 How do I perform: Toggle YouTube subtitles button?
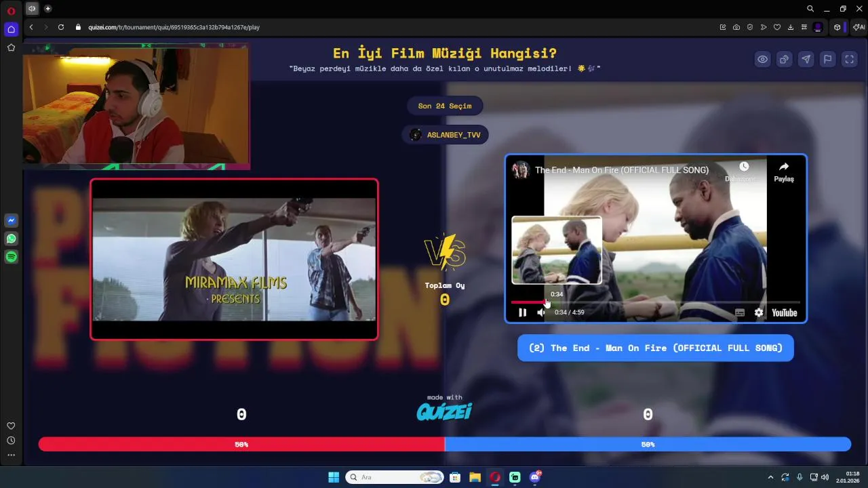click(740, 312)
